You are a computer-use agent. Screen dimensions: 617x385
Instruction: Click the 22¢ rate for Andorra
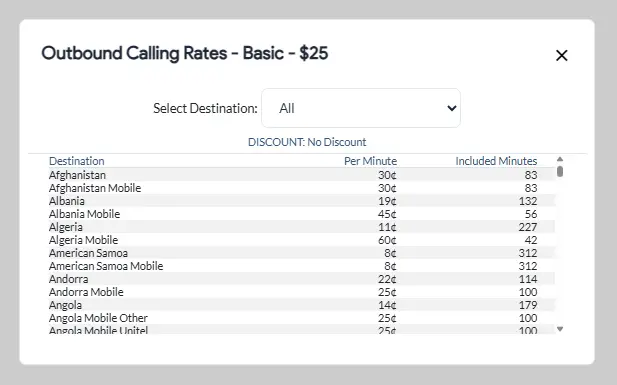(x=387, y=279)
